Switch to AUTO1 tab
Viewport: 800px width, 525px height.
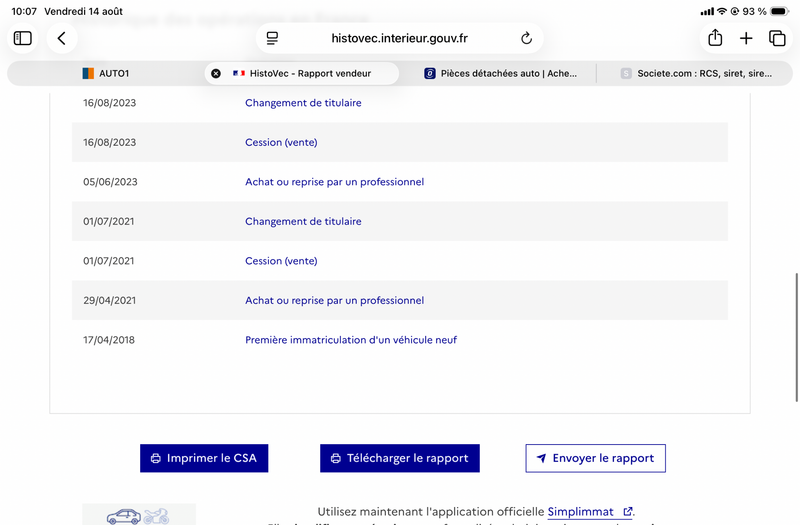point(106,73)
